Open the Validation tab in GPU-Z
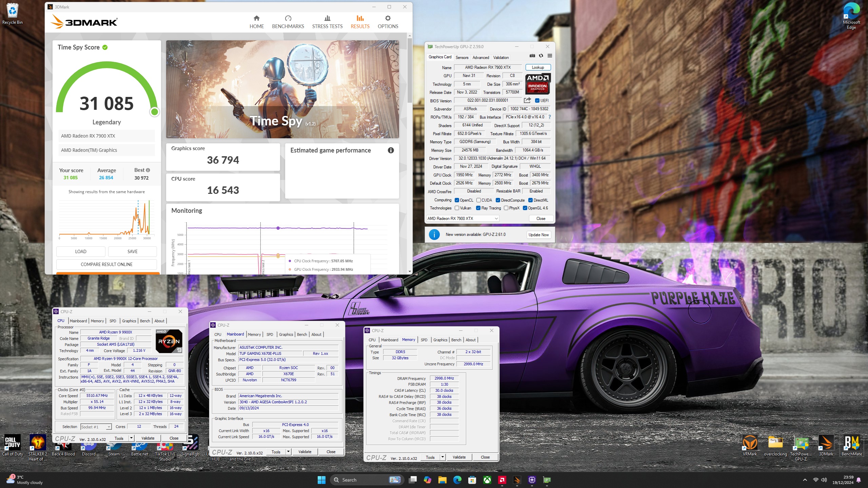Viewport: 868px width, 488px height. [501, 58]
